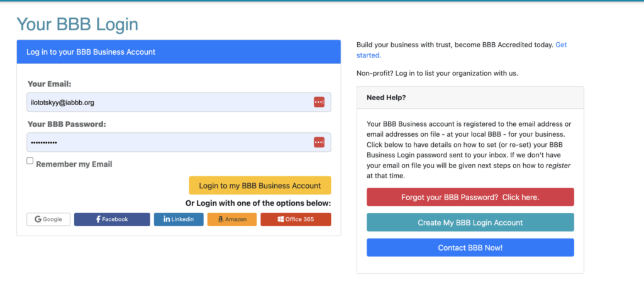Click the Your BBB Password field
This screenshot has height=284, width=644.
[x=179, y=142]
